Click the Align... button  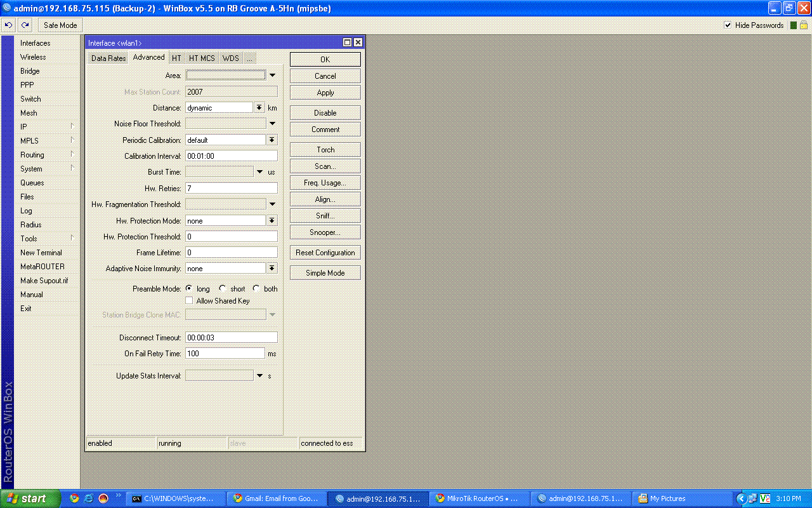[325, 199]
